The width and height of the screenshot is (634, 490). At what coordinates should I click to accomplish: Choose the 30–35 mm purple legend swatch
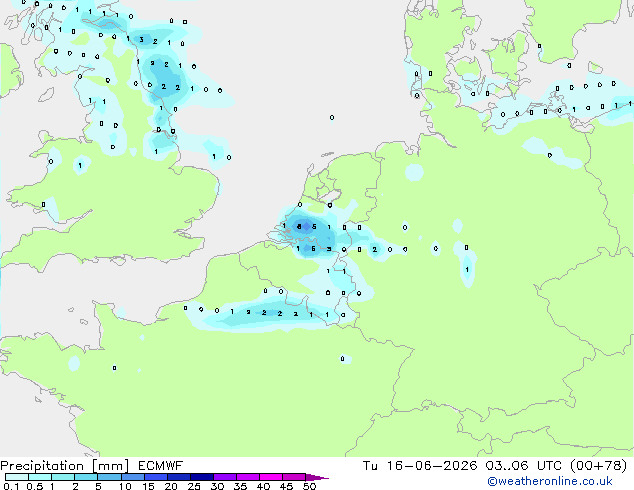pos(225,477)
